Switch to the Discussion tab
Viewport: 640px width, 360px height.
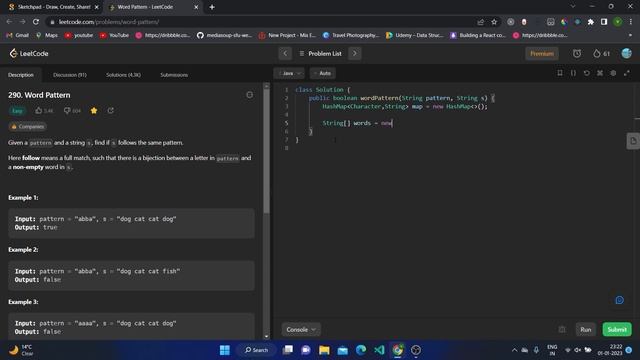pyautogui.click(x=70, y=75)
